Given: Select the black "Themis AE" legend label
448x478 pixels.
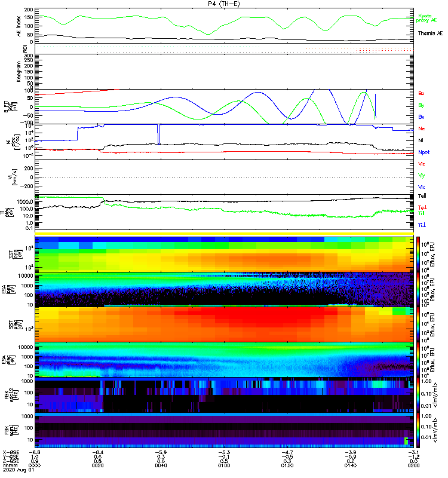Looking at the screenshot, I should (430, 33).
